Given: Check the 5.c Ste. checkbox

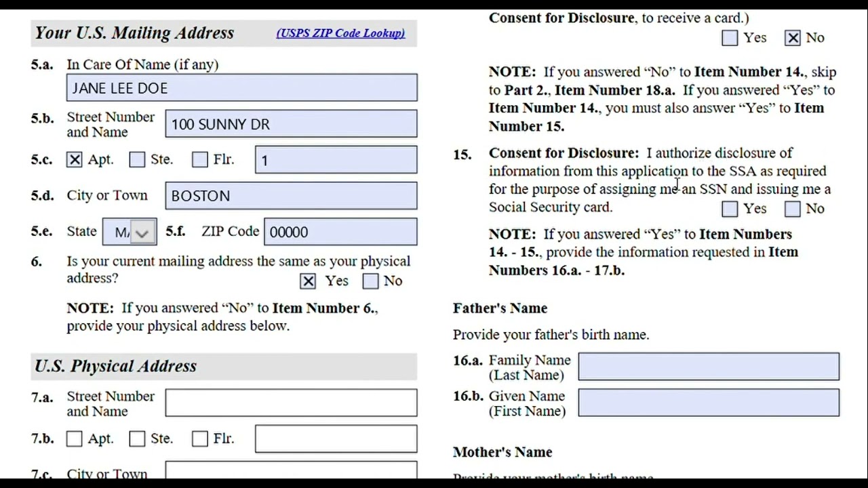Looking at the screenshot, I should coord(137,160).
